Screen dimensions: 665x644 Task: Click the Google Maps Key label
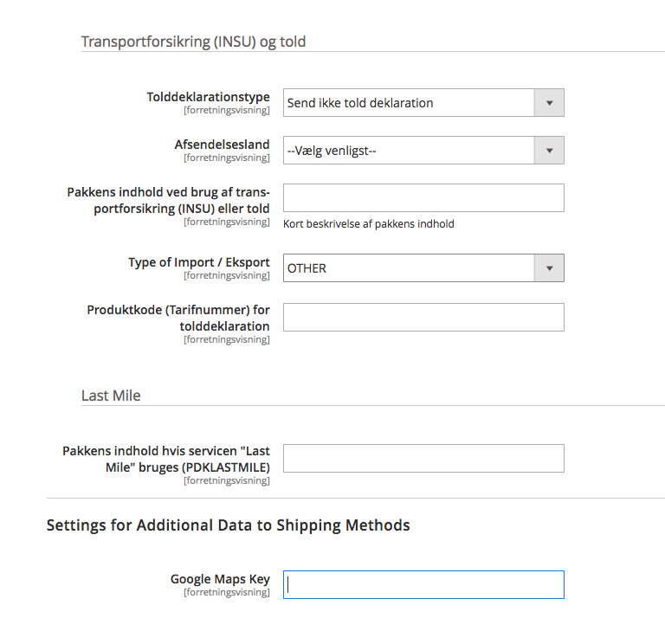(220, 579)
